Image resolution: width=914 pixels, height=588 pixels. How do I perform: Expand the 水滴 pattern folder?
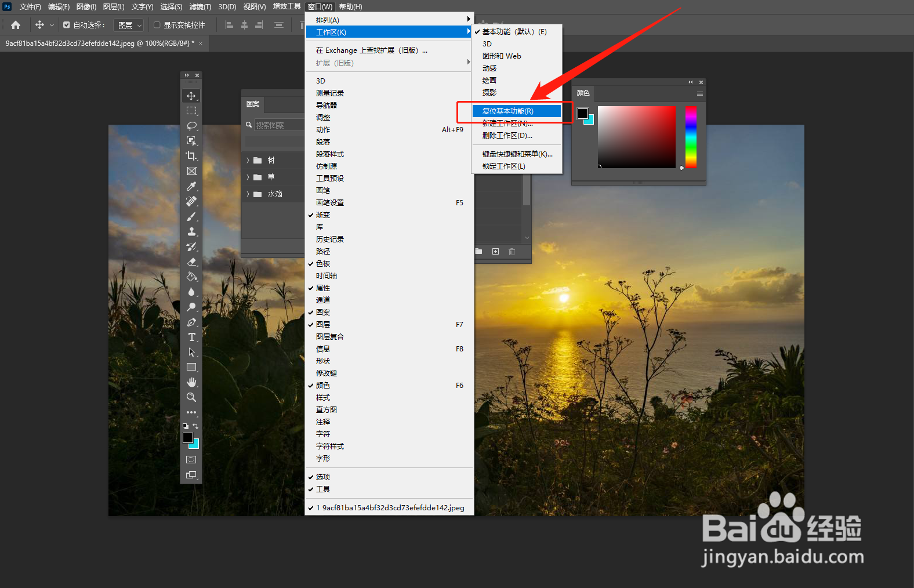248,194
